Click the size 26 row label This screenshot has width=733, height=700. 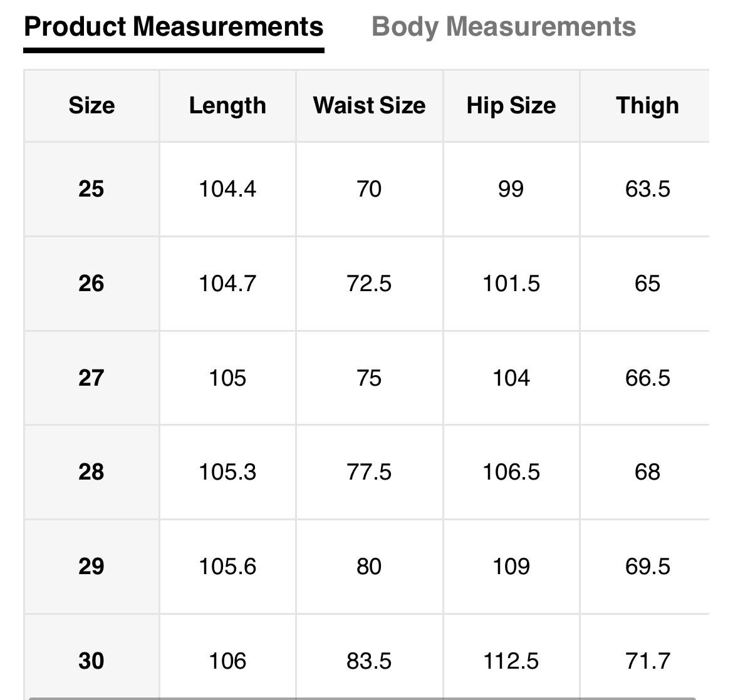coord(91,283)
